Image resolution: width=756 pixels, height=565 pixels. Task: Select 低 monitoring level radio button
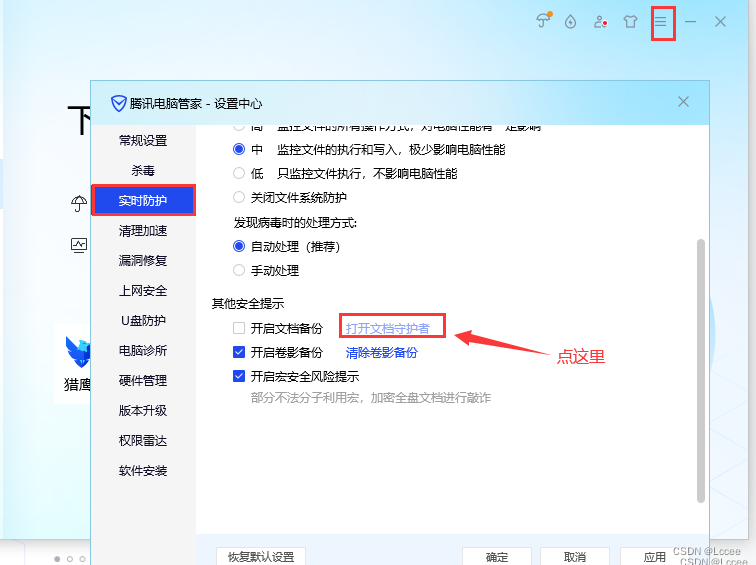click(239, 174)
